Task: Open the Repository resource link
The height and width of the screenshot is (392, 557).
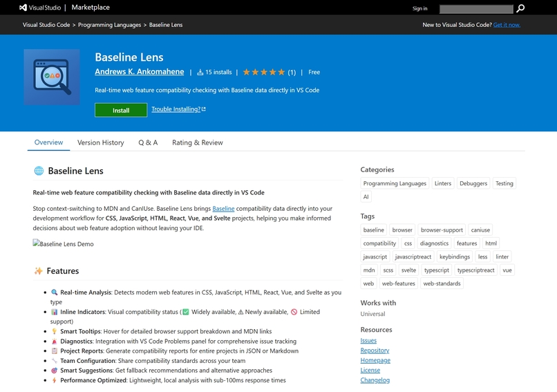Action: point(375,351)
